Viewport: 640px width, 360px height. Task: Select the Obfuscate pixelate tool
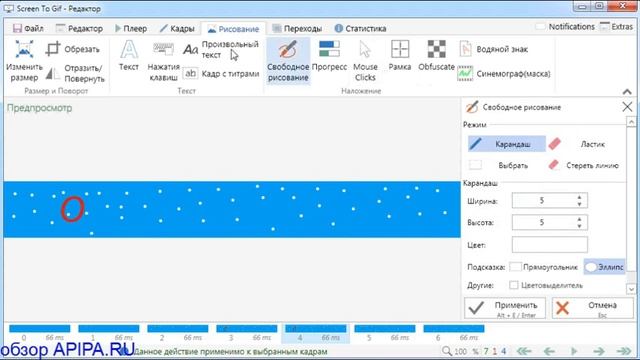[x=436, y=56]
